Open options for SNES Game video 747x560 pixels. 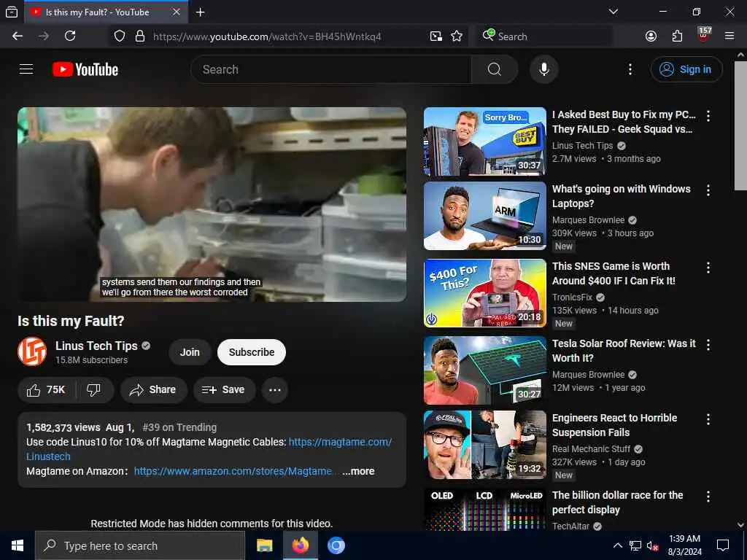tap(708, 268)
